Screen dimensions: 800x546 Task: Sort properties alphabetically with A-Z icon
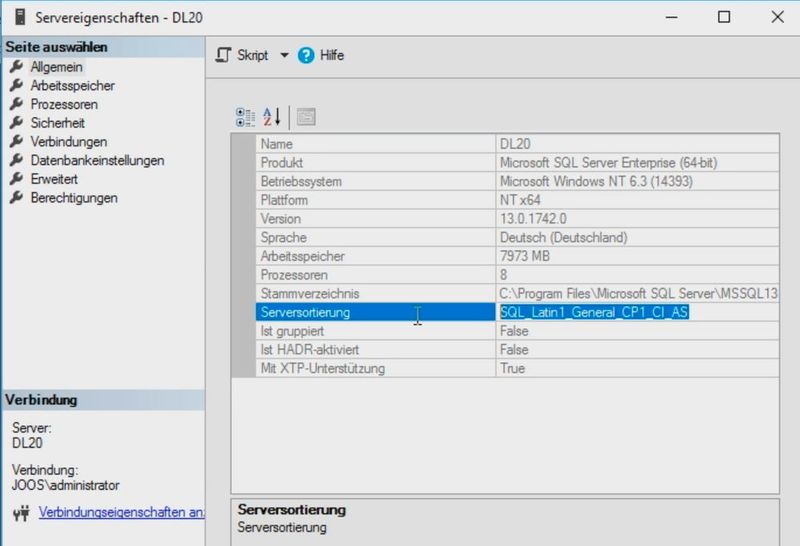pyautogui.click(x=271, y=117)
